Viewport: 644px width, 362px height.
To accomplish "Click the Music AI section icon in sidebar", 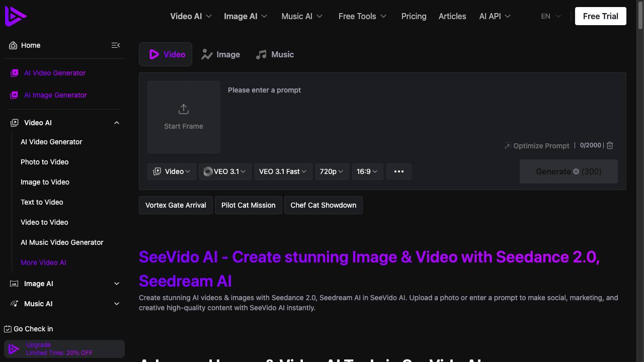I will tap(15, 304).
